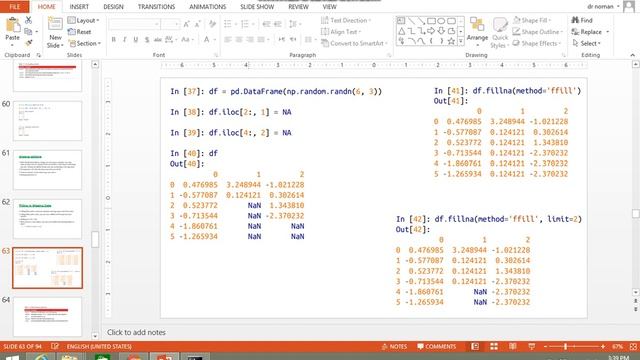Viewport: 640px width, 360px height.
Task: Select slide 64 thumbnail
Action: 47,317
